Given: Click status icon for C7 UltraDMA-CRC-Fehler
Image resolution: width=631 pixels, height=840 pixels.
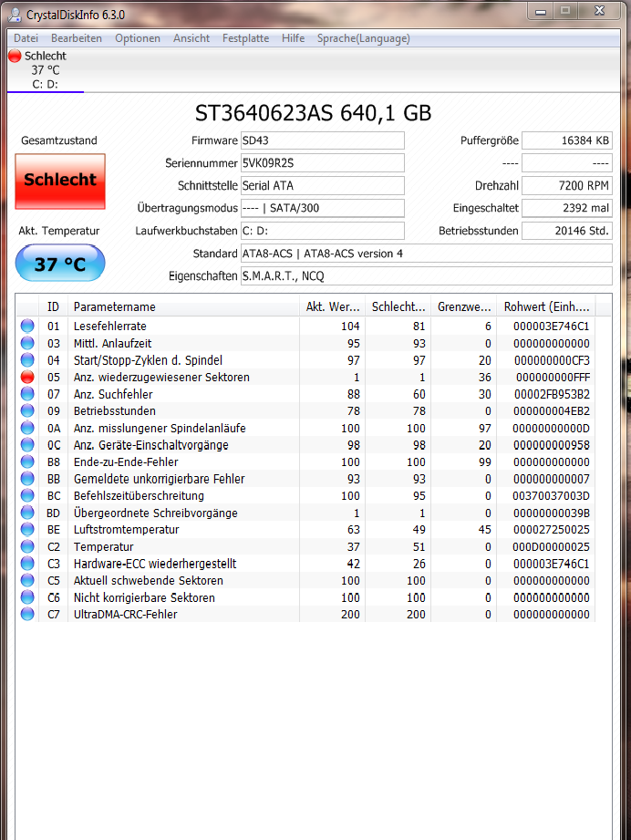Looking at the screenshot, I should click(x=27, y=614).
